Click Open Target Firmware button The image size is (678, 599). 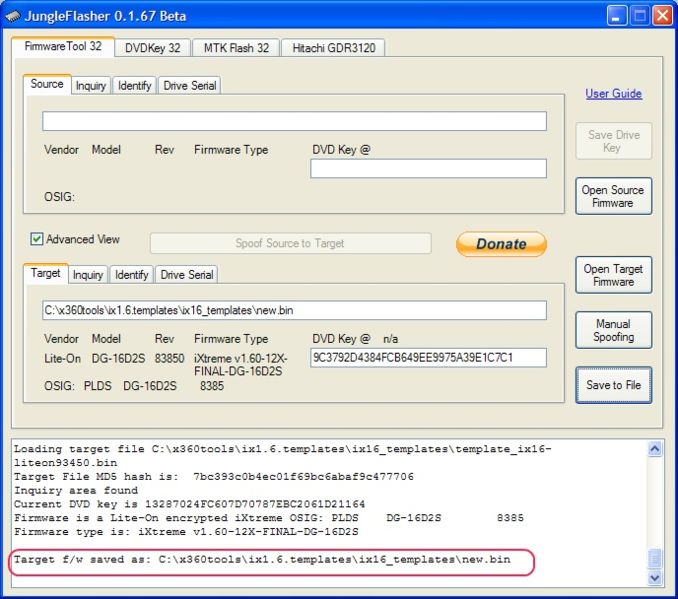coord(614,275)
